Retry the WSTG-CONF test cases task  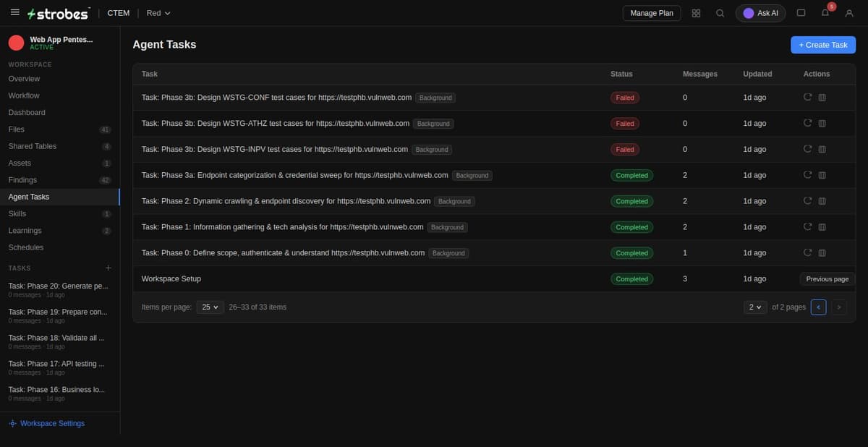point(808,98)
